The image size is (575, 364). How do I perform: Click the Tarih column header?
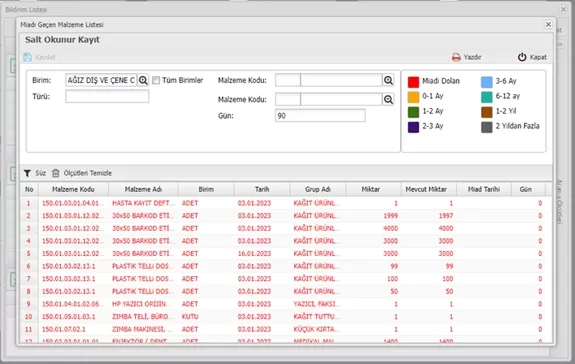(x=262, y=190)
